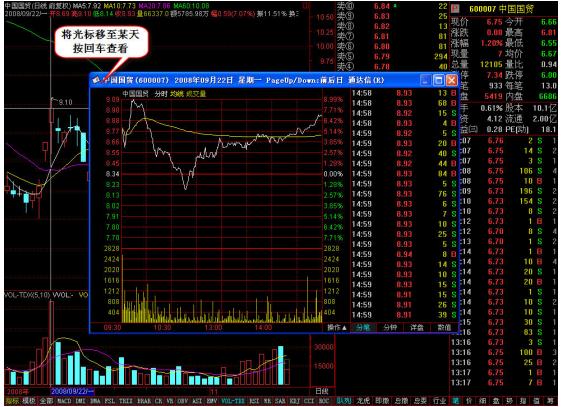Click the 2008/09/22 date marker on timeline
The image size is (561, 407).
click(72, 391)
